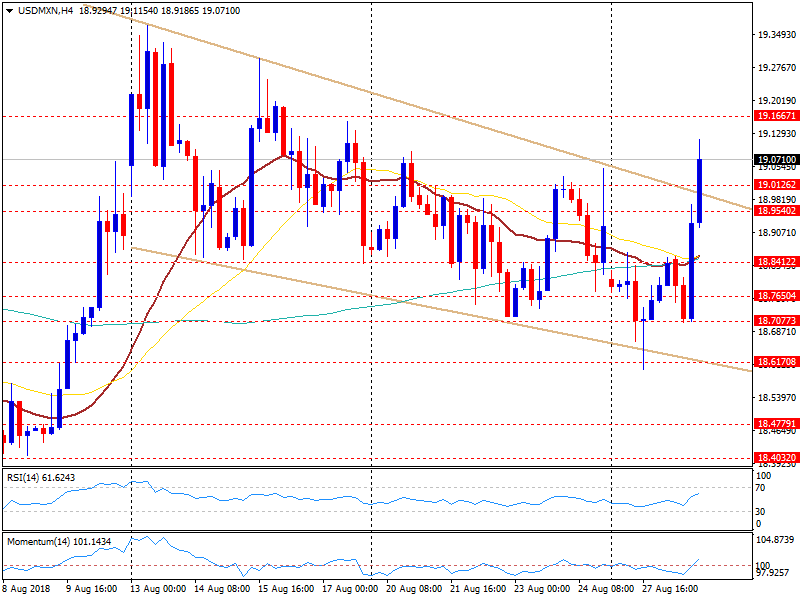Click the RSI 70 level scale label
This screenshot has width=800, height=600.
(x=761, y=488)
